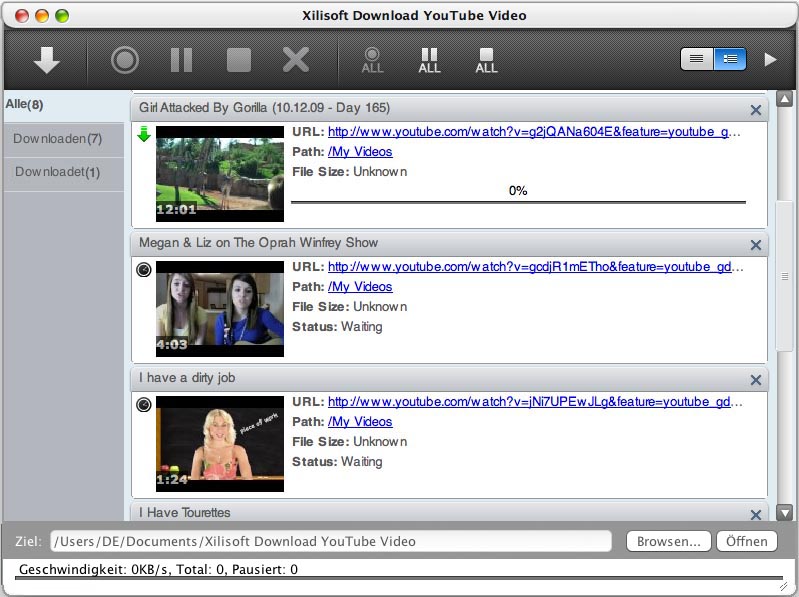The height and width of the screenshot is (597, 799).
Task: Open the Downloadet(1) category
Action: [64, 173]
